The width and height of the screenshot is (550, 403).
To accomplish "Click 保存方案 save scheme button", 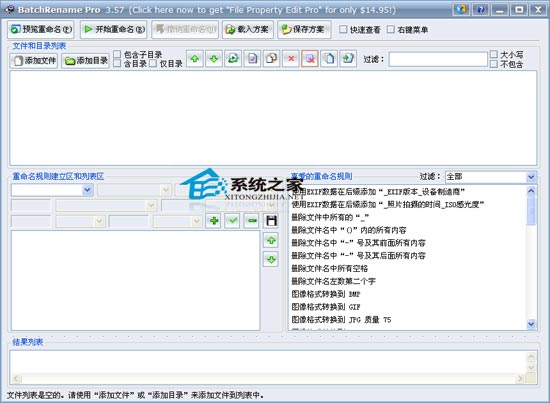I will (304, 29).
